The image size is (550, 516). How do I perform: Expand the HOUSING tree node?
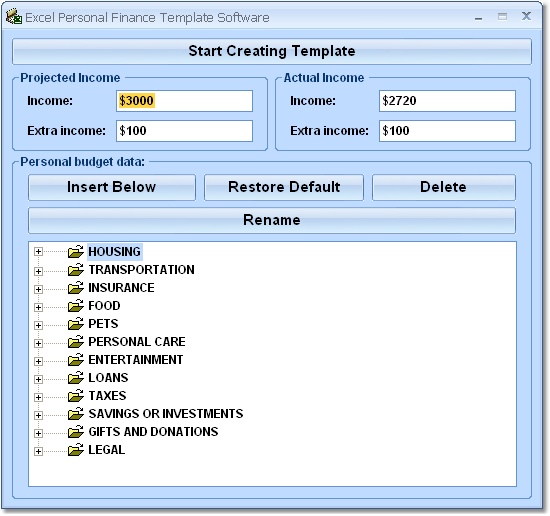[x=38, y=252]
